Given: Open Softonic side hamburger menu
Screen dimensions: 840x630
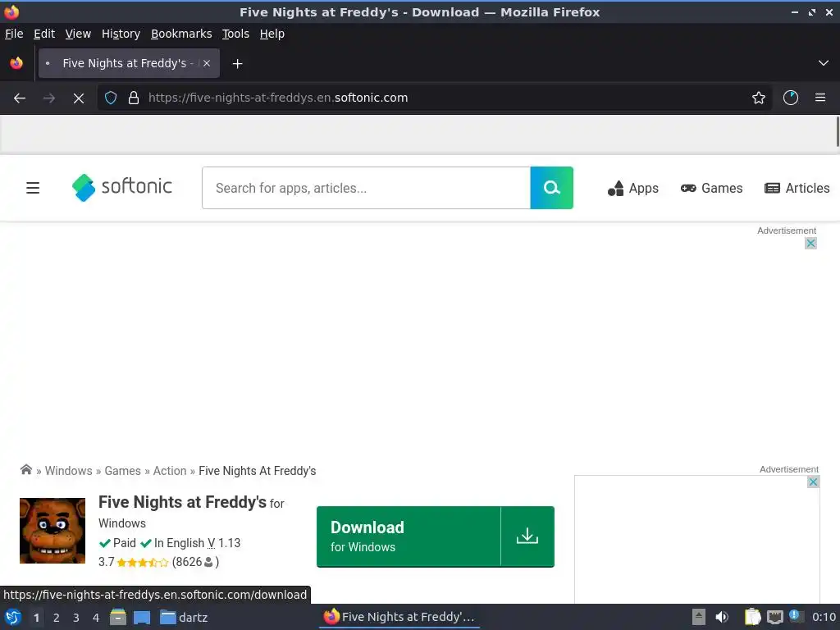Looking at the screenshot, I should (33, 188).
